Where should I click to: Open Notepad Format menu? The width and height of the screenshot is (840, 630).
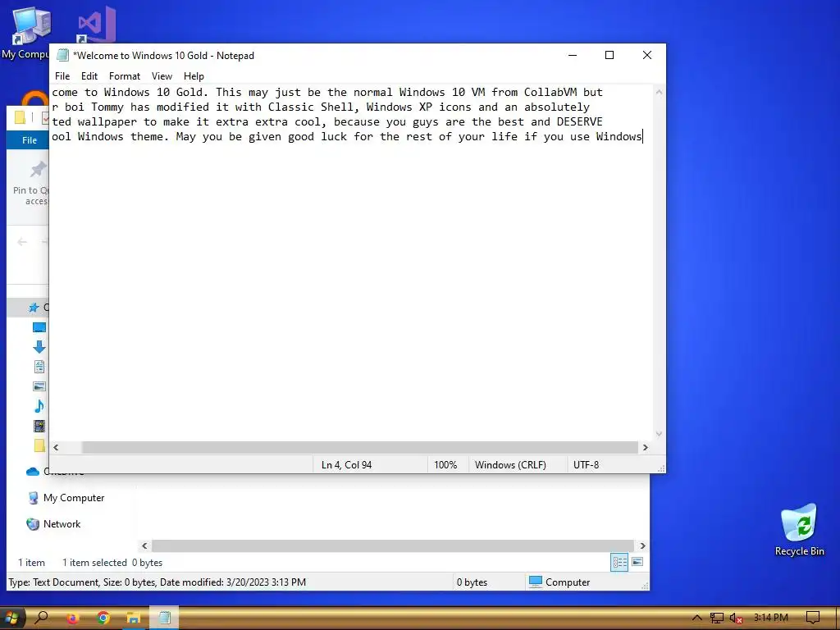coord(125,76)
